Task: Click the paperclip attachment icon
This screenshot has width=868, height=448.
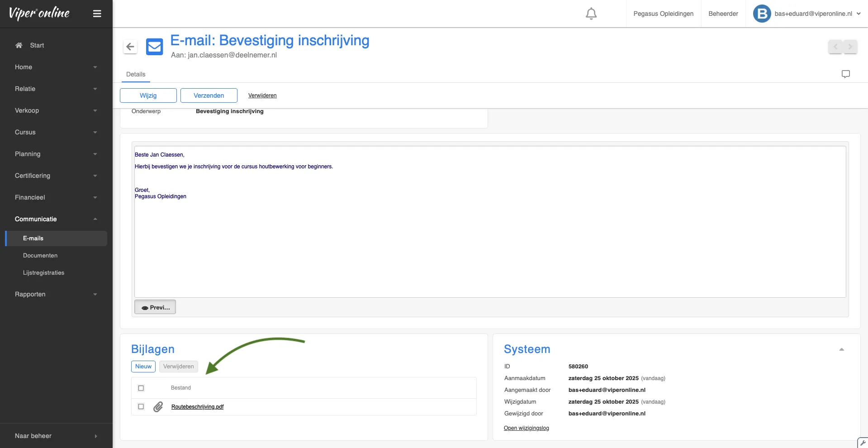Action: (x=158, y=407)
